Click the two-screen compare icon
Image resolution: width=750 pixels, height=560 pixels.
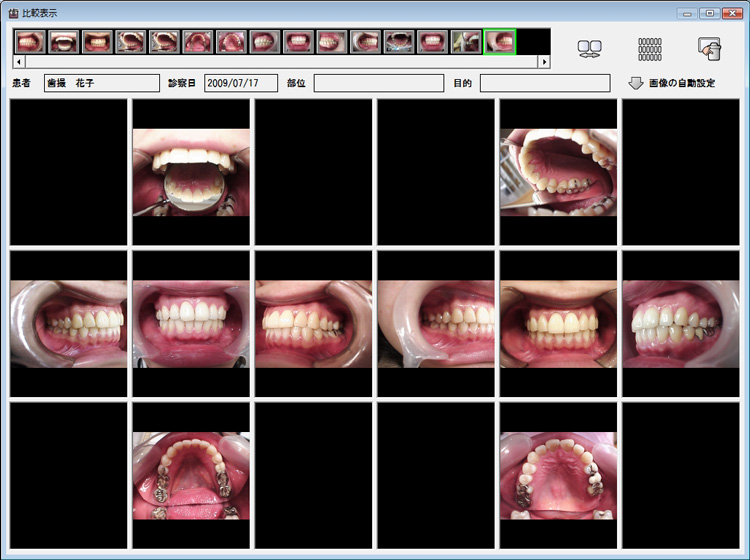[x=589, y=49]
